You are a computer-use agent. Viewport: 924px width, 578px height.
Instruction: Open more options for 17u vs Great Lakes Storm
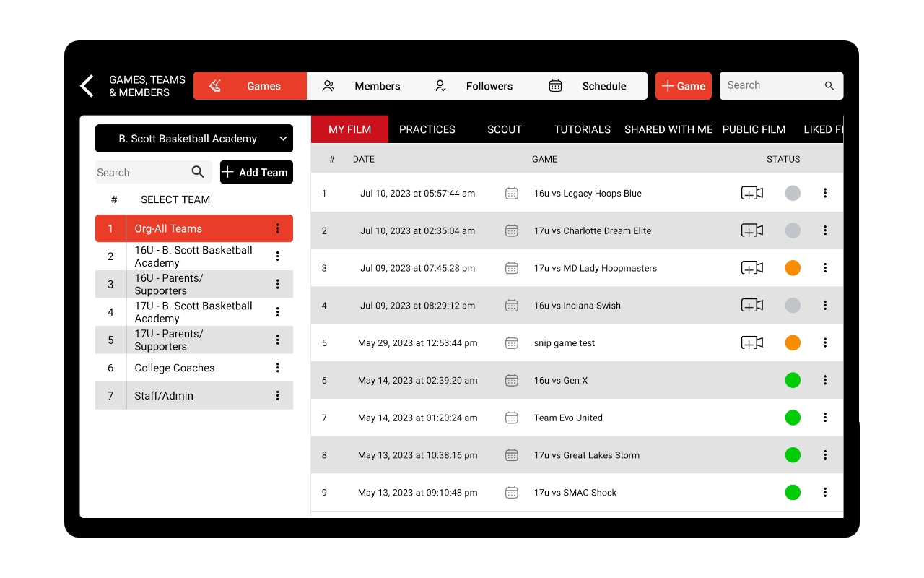825,455
